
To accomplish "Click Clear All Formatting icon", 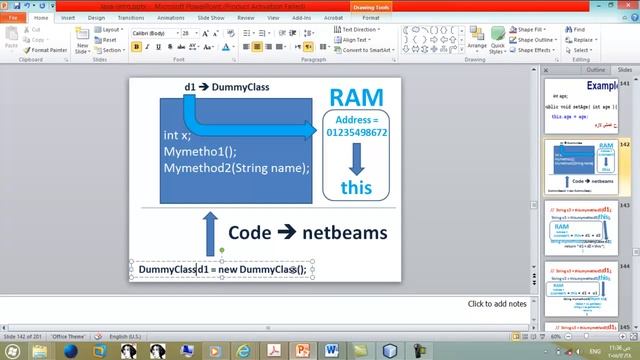I will click(x=231, y=33).
